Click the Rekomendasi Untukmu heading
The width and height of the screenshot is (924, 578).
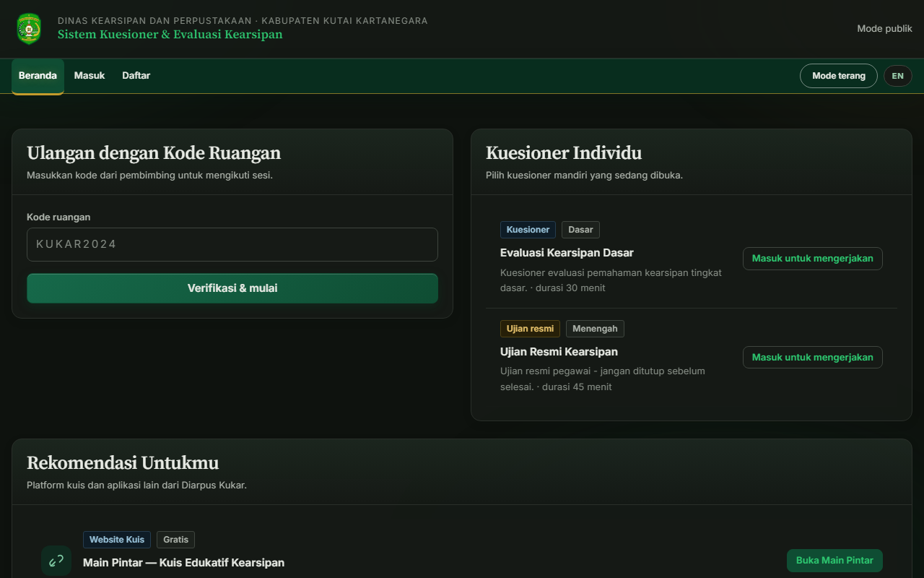click(123, 463)
